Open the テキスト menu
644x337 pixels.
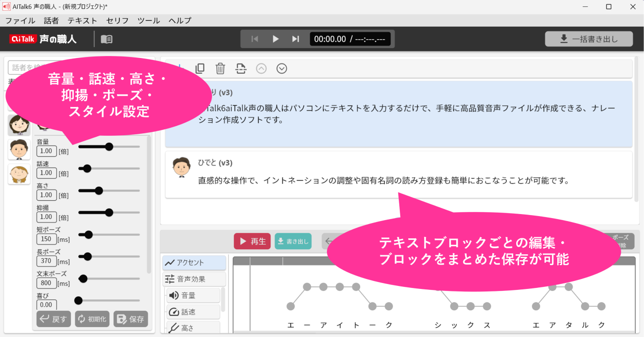82,21
